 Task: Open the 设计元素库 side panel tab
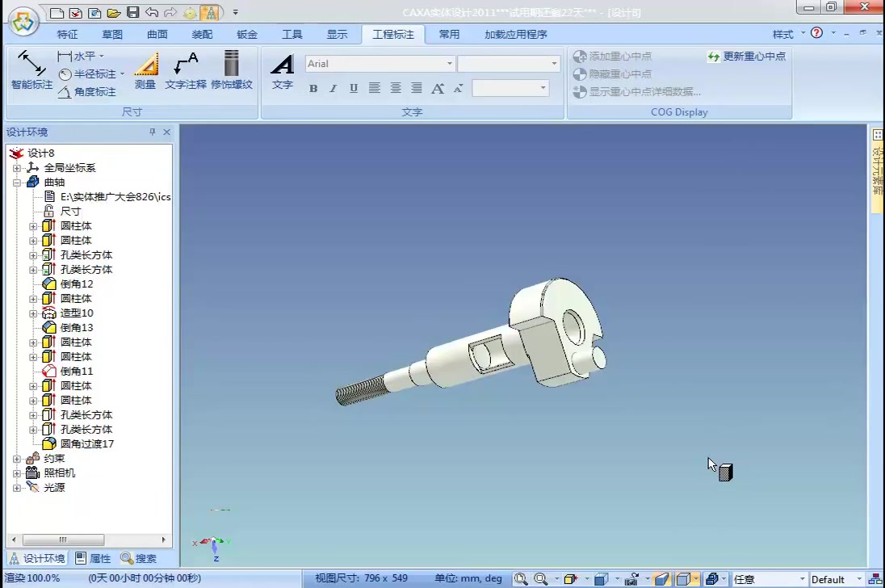(x=877, y=171)
